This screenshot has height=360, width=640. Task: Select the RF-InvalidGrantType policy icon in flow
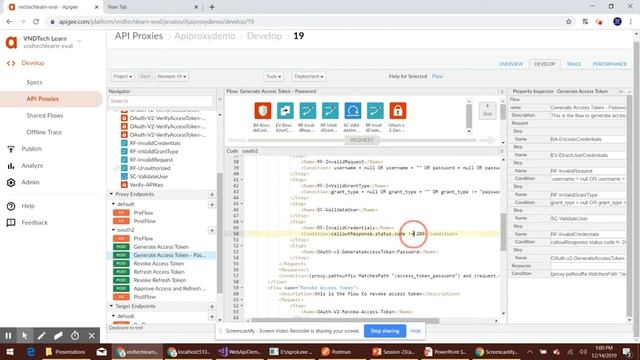point(330,111)
